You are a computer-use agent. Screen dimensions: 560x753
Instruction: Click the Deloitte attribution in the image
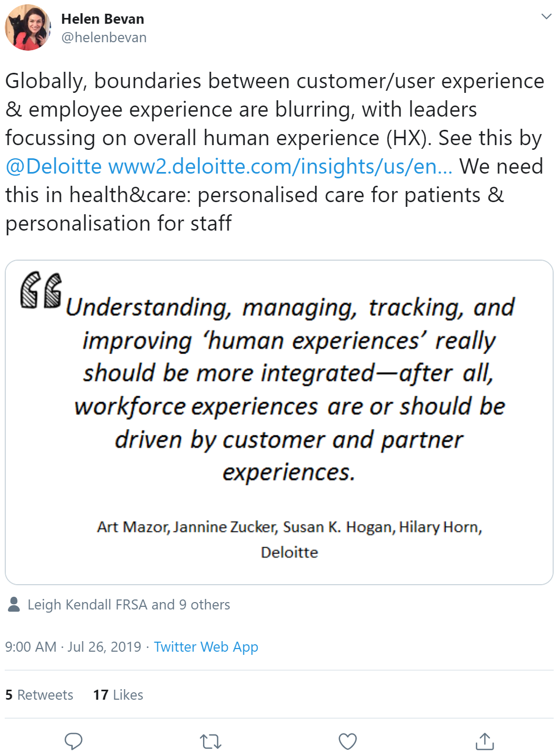point(289,552)
